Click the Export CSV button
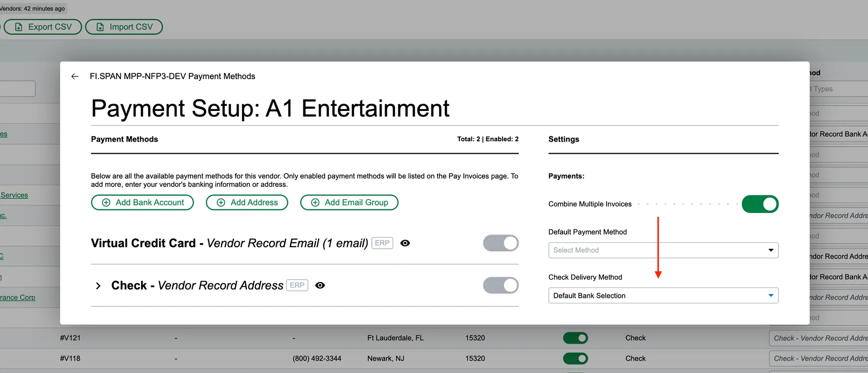Viewport: 868px width, 373px height. 43,27
